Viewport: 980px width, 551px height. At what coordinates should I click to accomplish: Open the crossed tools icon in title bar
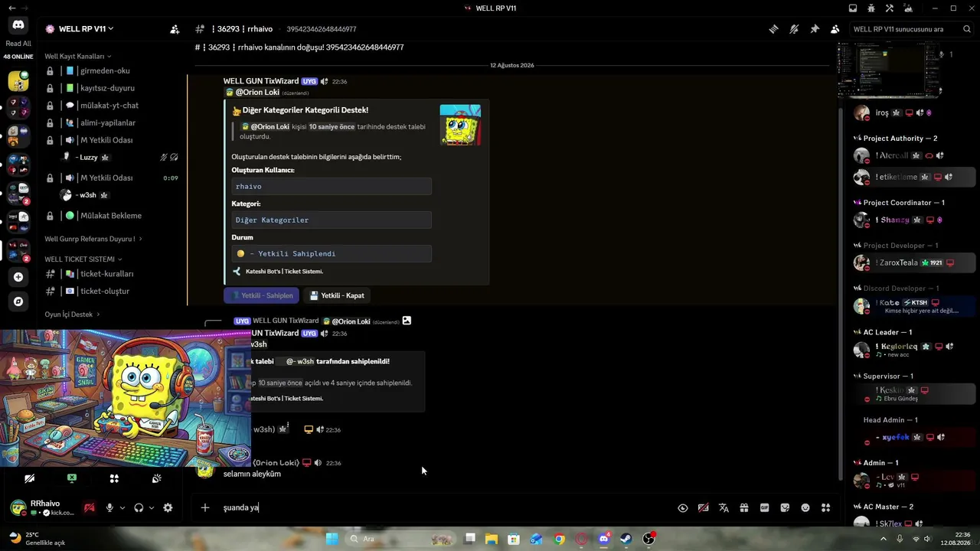click(890, 8)
